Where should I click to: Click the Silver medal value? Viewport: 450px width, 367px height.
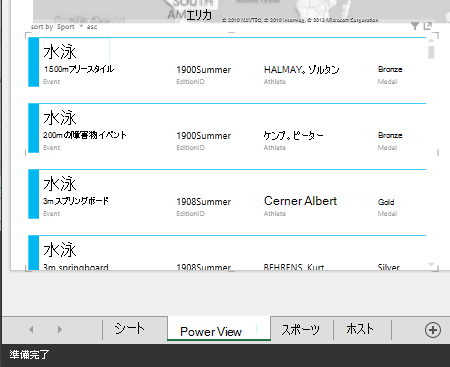click(x=389, y=267)
